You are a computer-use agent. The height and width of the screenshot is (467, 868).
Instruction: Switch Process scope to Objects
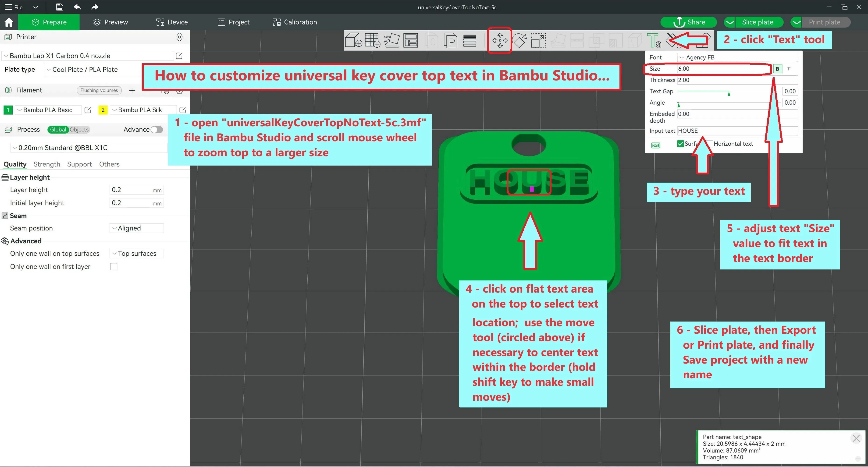(x=79, y=130)
